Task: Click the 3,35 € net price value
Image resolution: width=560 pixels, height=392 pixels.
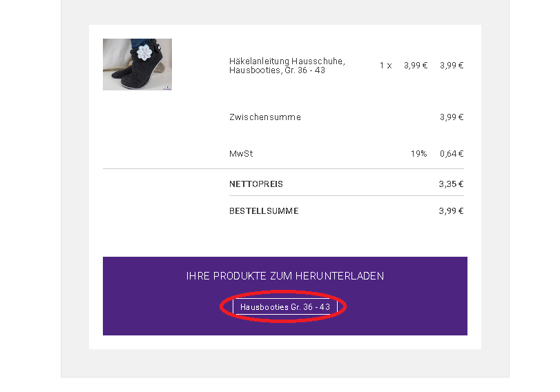Action: pyautogui.click(x=451, y=184)
